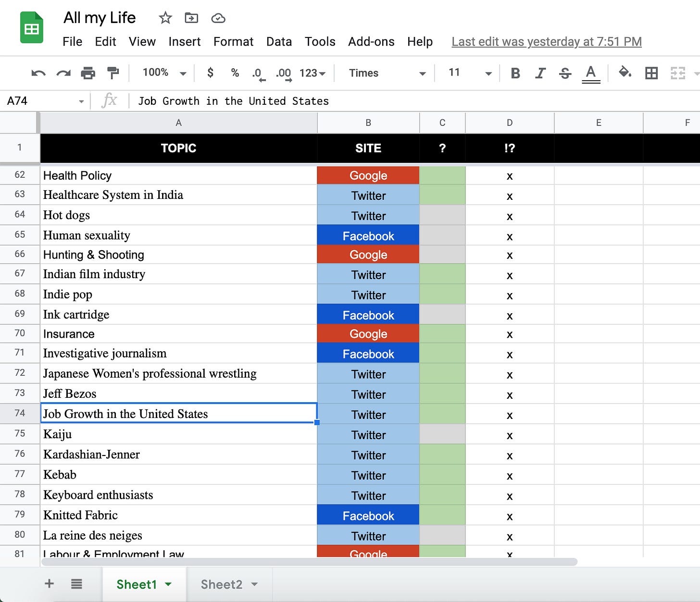Select column A header
This screenshot has height=602, width=700.
(x=178, y=123)
